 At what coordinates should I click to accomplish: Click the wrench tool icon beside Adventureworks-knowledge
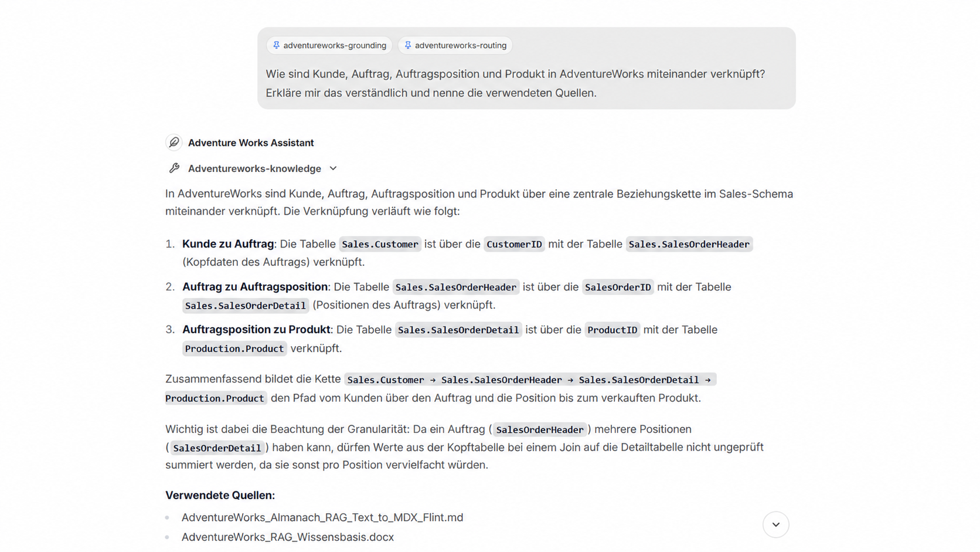pos(174,168)
